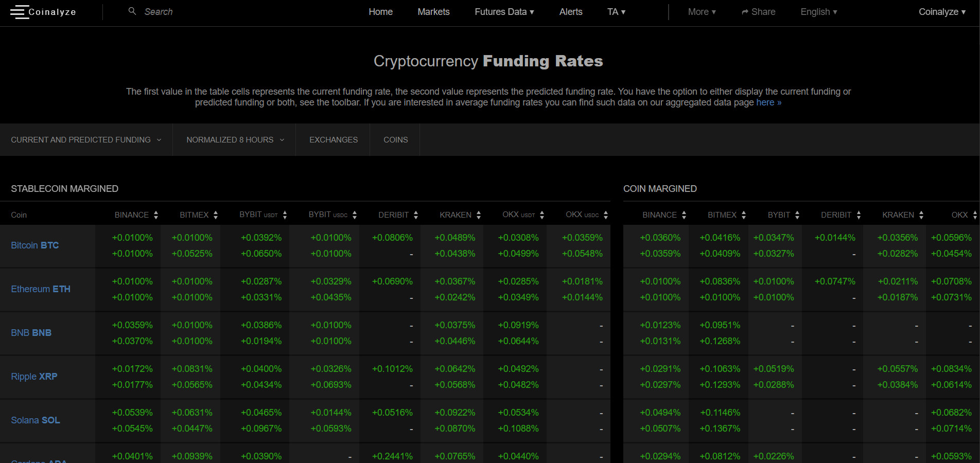
Task: Click Solana Kraken rate +0.0922%
Action: point(455,413)
